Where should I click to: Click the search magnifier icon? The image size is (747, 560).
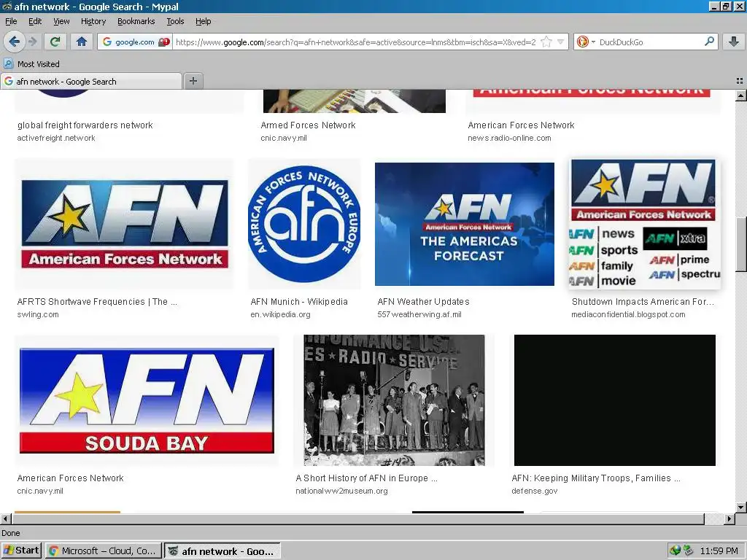click(709, 42)
